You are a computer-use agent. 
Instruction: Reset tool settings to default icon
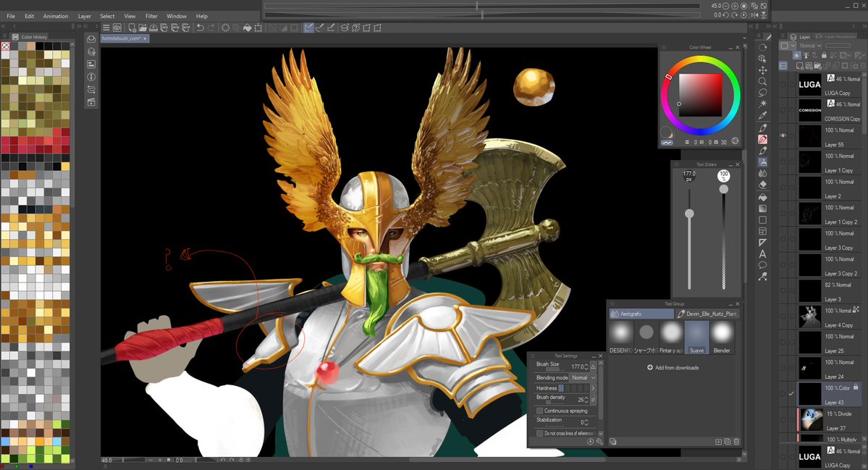tap(590, 442)
